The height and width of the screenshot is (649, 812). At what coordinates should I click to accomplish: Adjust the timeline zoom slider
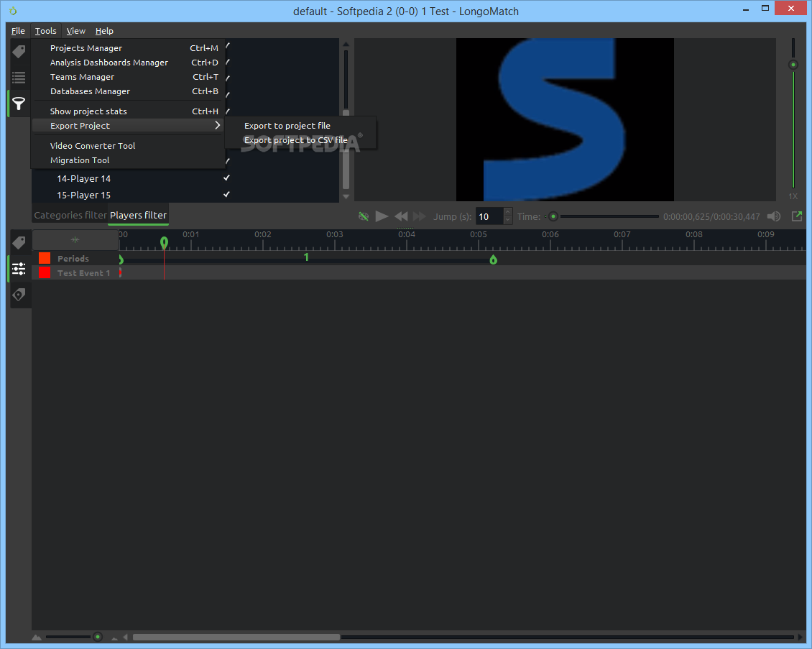point(74,637)
